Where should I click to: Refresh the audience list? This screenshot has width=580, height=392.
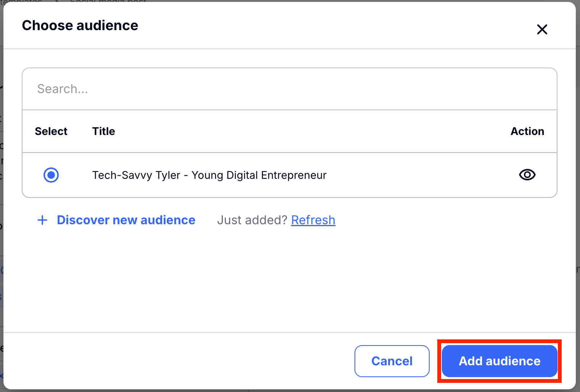tap(313, 220)
